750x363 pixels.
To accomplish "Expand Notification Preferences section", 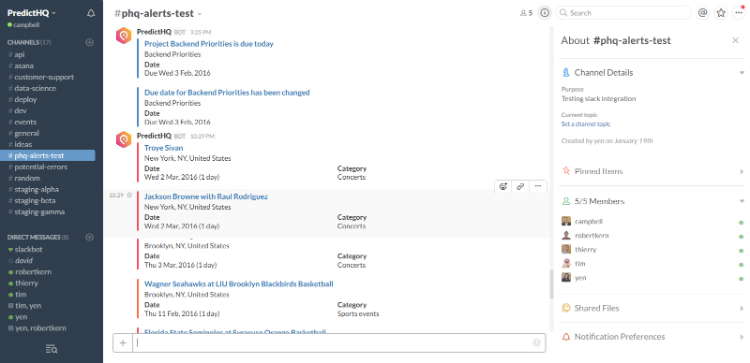I will pyautogui.click(x=742, y=337).
